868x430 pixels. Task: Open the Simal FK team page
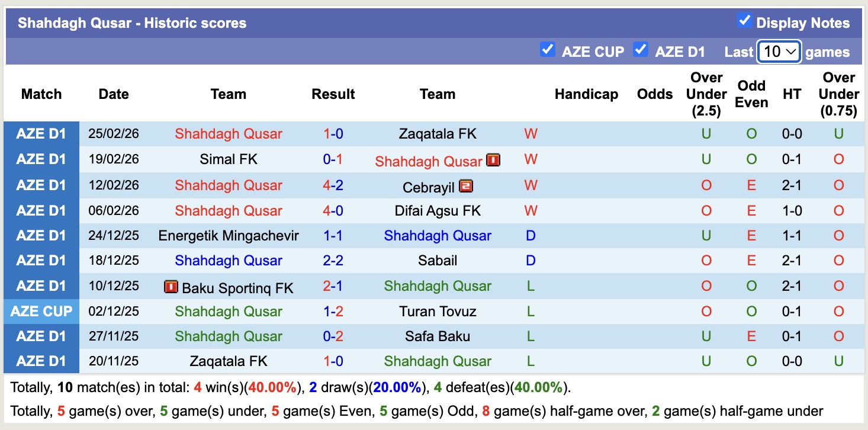click(x=229, y=159)
